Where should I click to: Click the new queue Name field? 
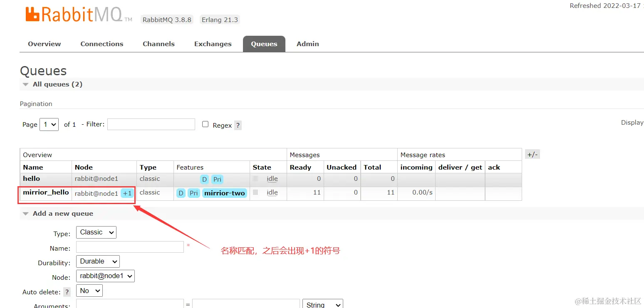(130, 247)
